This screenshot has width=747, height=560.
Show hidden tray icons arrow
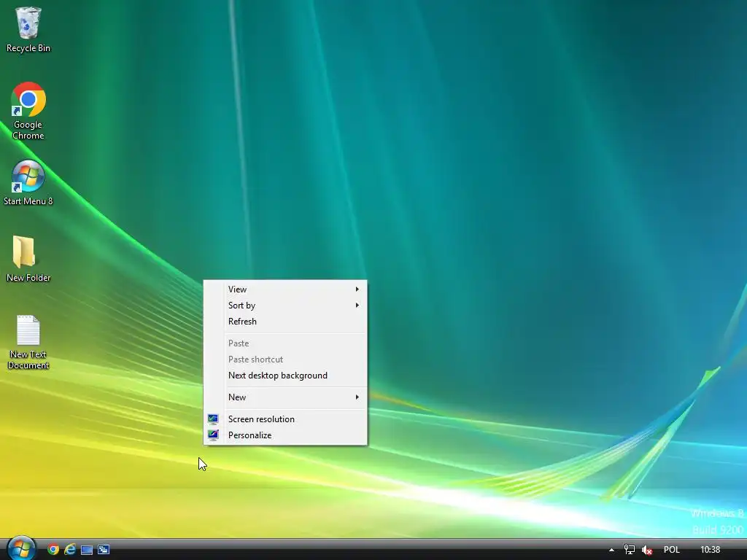[612, 550]
